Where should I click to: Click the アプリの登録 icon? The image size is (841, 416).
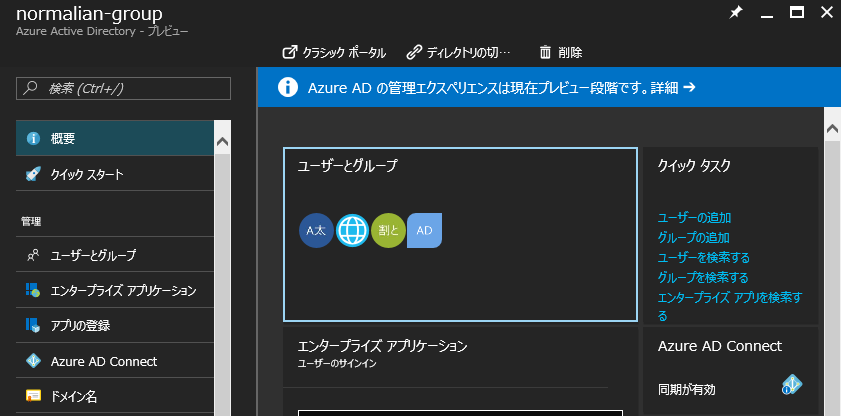point(33,325)
